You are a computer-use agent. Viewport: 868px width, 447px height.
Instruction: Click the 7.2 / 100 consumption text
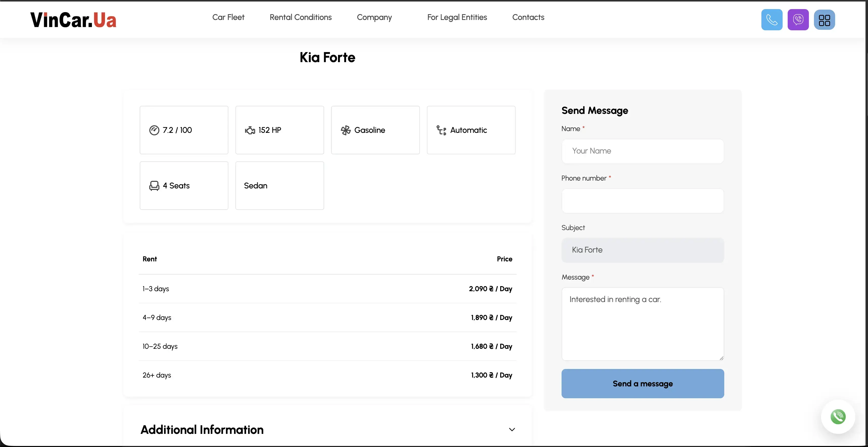177,130
